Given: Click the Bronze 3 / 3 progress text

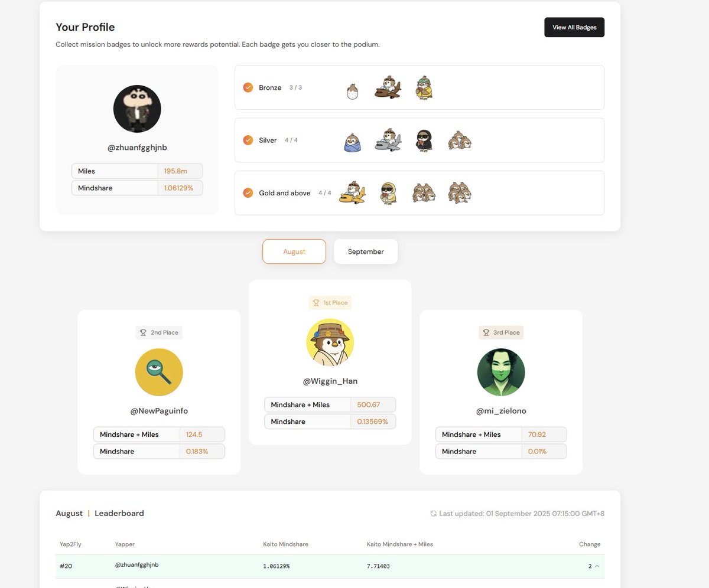Looking at the screenshot, I should 295,87.
